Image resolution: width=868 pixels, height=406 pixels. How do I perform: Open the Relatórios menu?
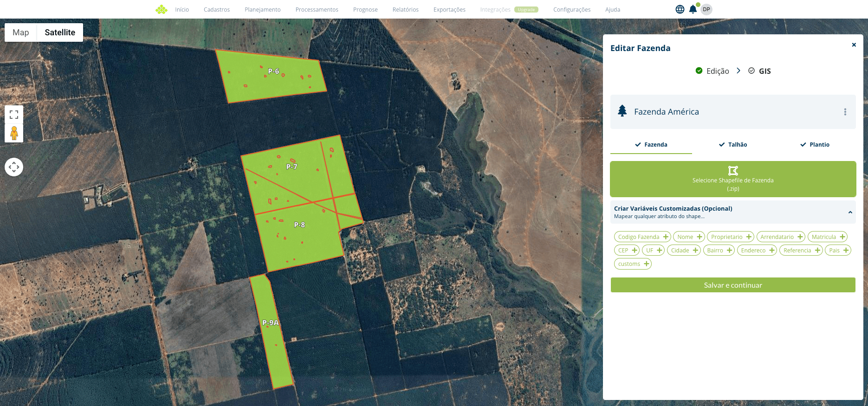(406, 9)
